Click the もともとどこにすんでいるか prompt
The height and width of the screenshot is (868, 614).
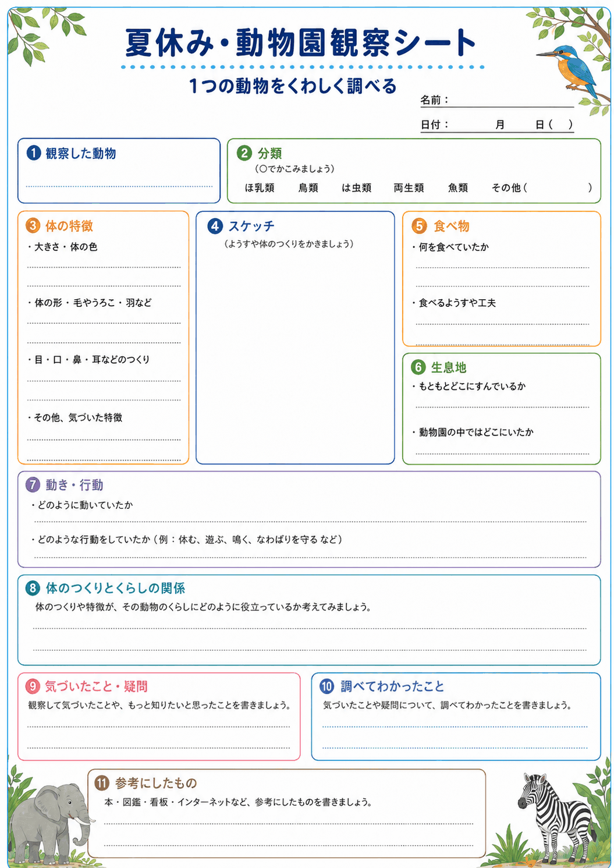click(469, 386)
